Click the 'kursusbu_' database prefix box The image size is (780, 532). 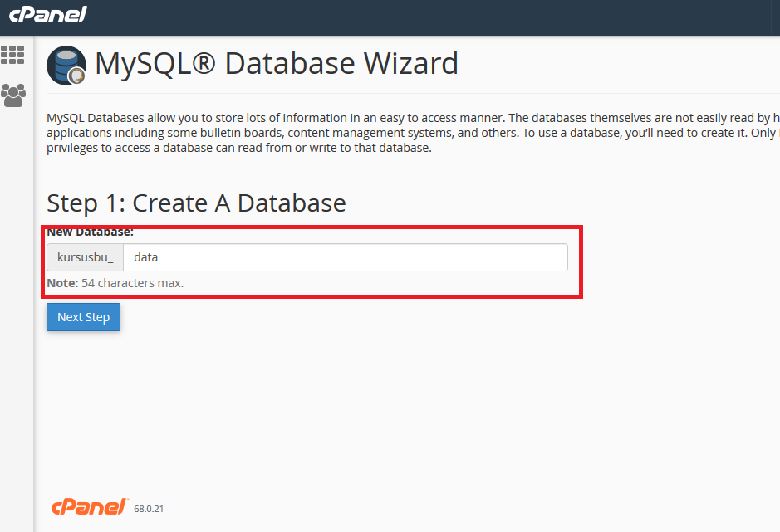coord(85,257)
